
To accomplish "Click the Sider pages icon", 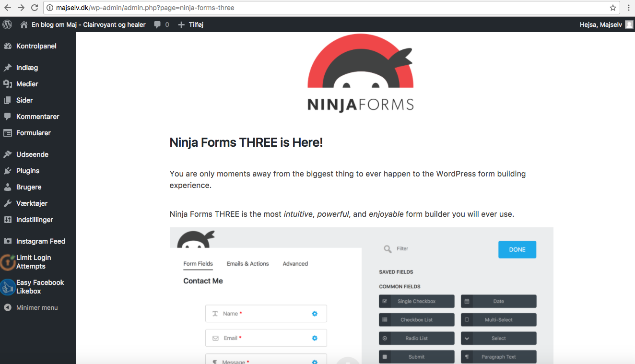I will coord(8,100).
